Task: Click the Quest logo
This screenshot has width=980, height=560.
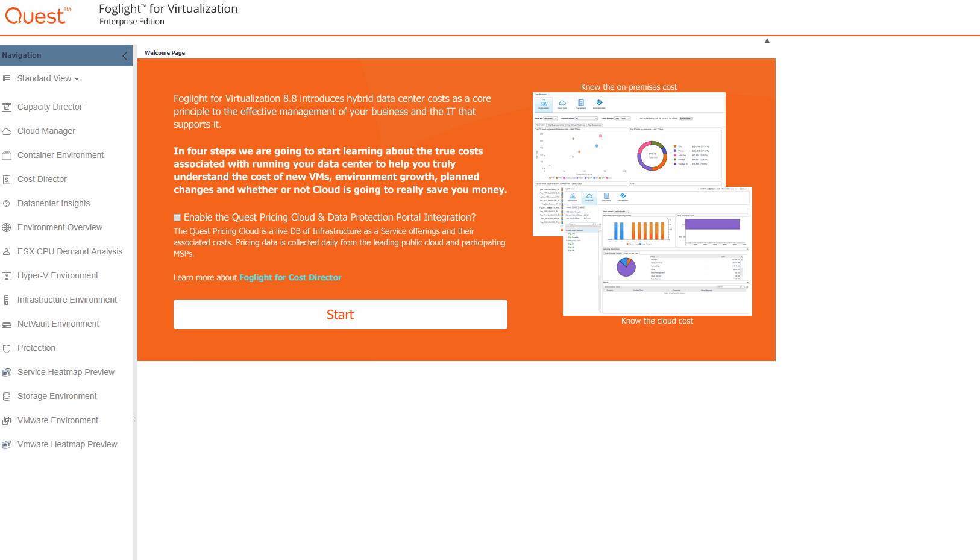Action: (37, 16)
